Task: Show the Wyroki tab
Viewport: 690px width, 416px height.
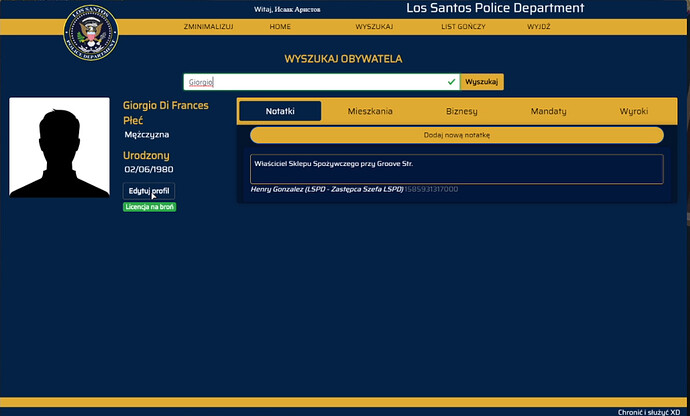Action: point(634,111)
